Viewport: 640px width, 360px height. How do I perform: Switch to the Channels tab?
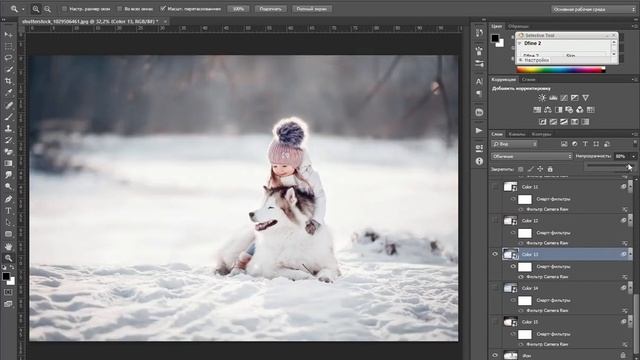pyautogui.click(x=517, y=134)
